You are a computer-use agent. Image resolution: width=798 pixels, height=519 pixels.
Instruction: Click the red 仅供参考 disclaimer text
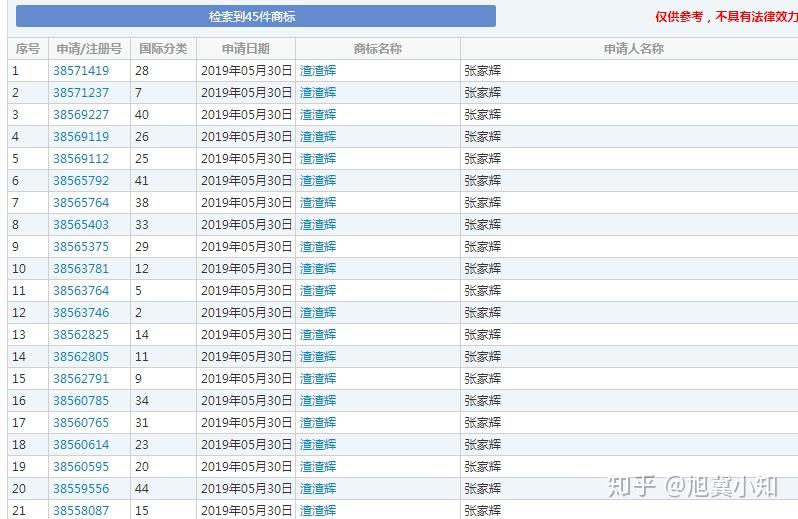coord(726,17)
